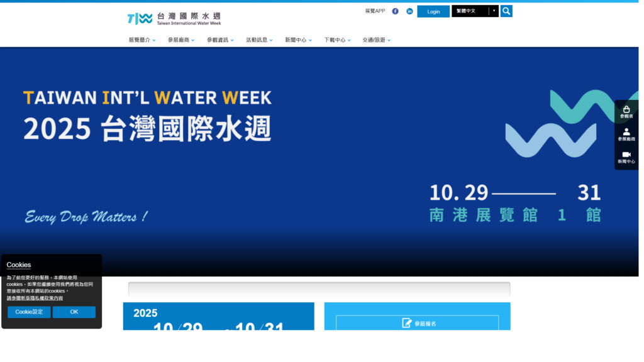Open the 繁體中文 language dropdown
644x362 pixels.
tap(475, 11)
